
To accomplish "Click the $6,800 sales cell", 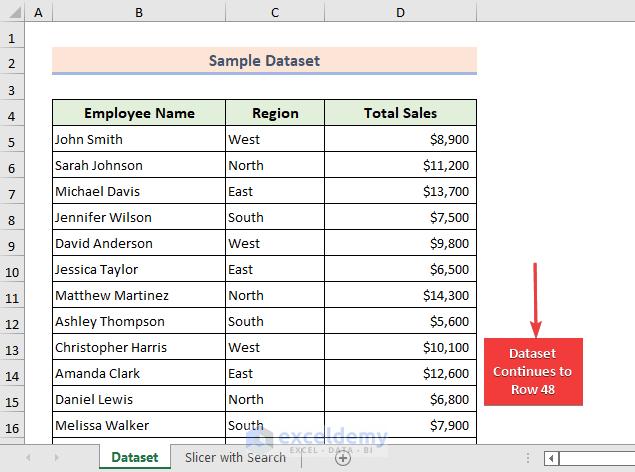I will 401,399.
